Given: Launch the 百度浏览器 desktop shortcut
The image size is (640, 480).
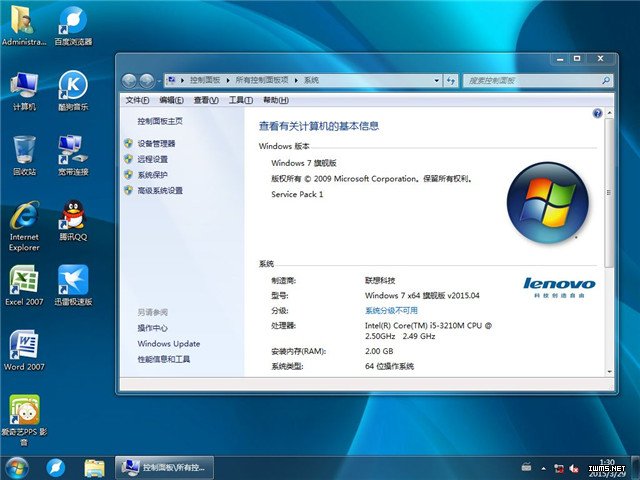Looking at the screenshot, I should 73,24.
